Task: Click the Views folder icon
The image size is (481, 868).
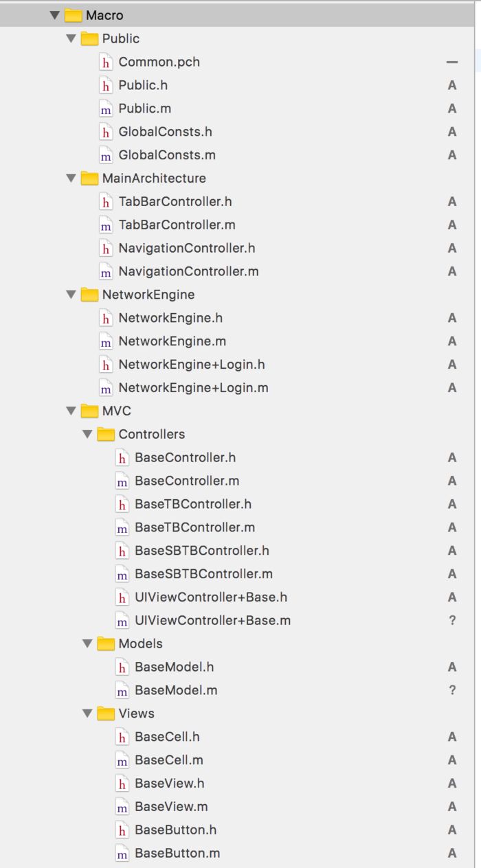Action: click(106, 714)
